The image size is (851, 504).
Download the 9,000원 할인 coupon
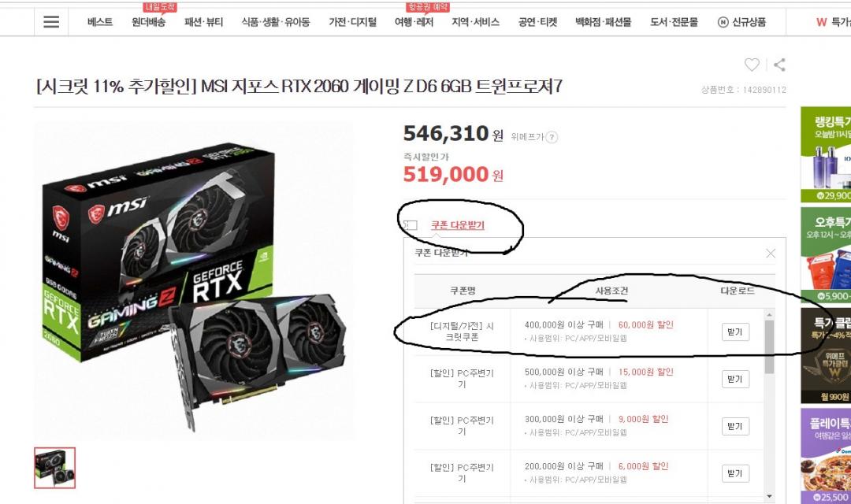tap(735, 426)
